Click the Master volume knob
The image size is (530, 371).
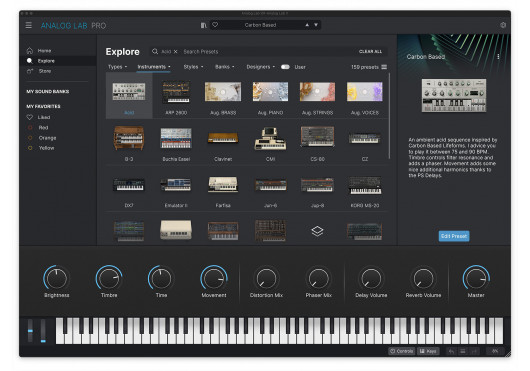click(x=476, y=278)
